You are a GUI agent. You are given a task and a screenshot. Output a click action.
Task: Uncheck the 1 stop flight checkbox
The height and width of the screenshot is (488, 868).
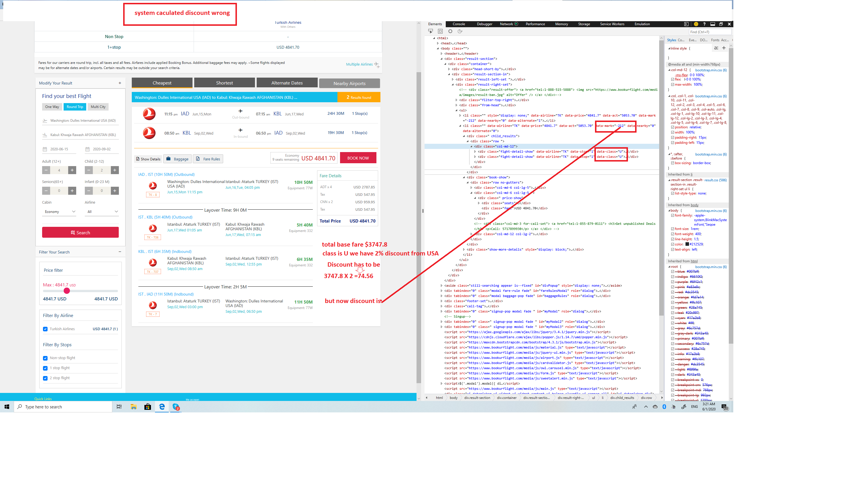coord(45,368)
